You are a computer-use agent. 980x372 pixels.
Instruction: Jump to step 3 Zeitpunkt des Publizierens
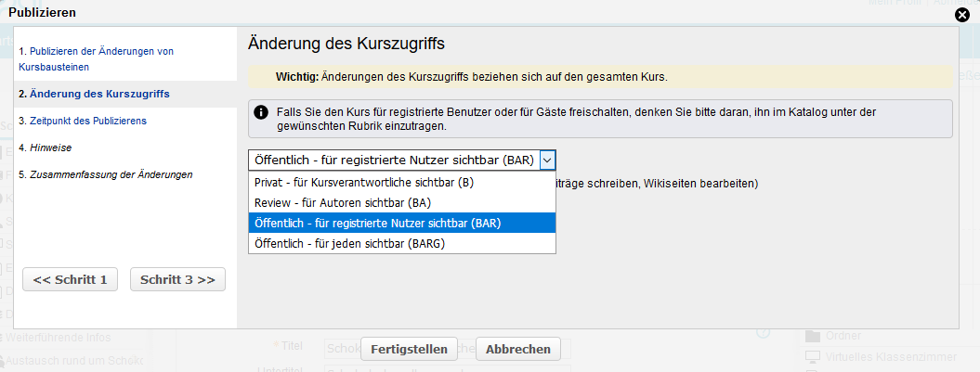pos(83,121)
